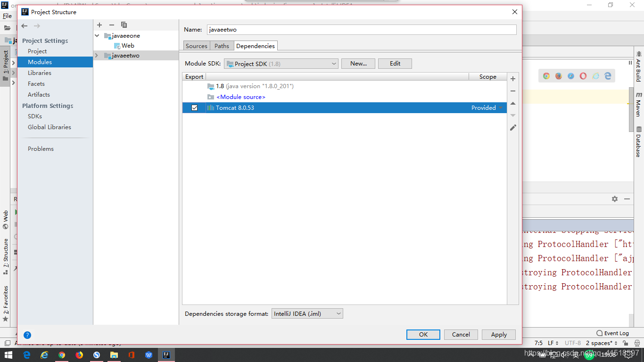Screen dimensions: 644x362
Task: Click Cancel button
Action: coord(461,335)
